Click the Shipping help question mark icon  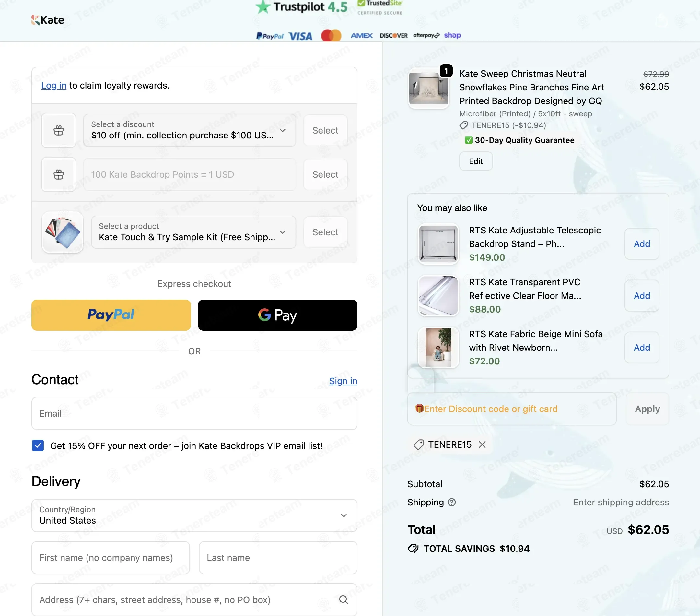pyautogui.click(x=452, y=502)
